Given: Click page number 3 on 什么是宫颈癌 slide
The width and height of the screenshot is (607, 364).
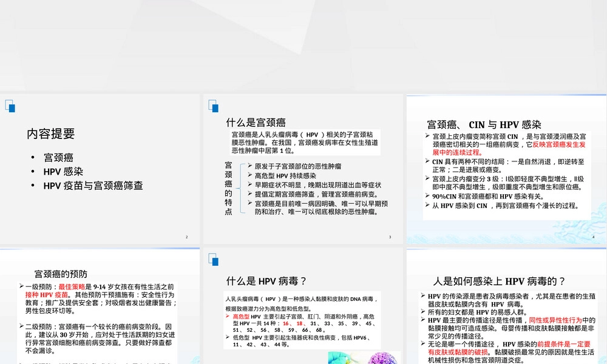Looking at the screenshot, I should (390, 237).
